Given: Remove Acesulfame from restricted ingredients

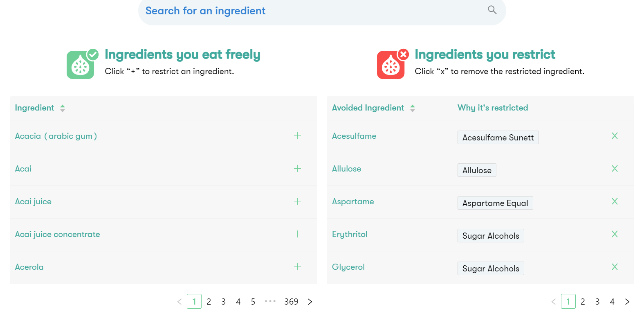Looking at the screenshot, I should click(x=615, y=136).
